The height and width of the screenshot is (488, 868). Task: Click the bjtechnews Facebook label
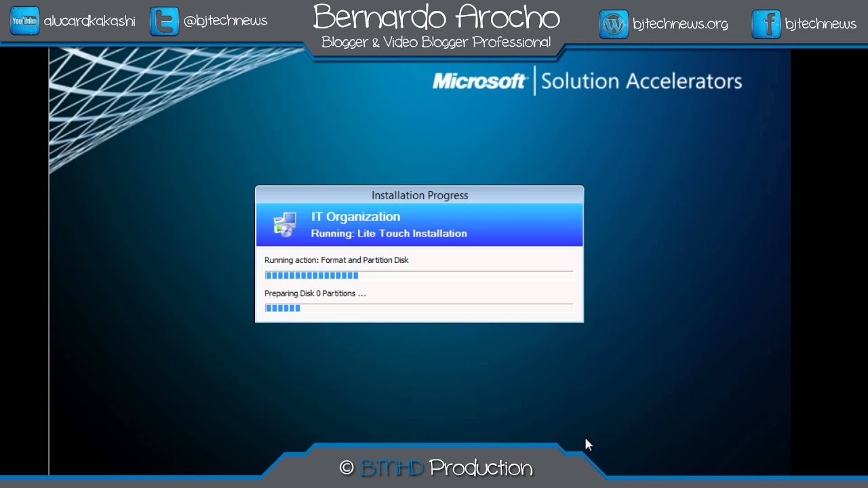click(821, 24)
